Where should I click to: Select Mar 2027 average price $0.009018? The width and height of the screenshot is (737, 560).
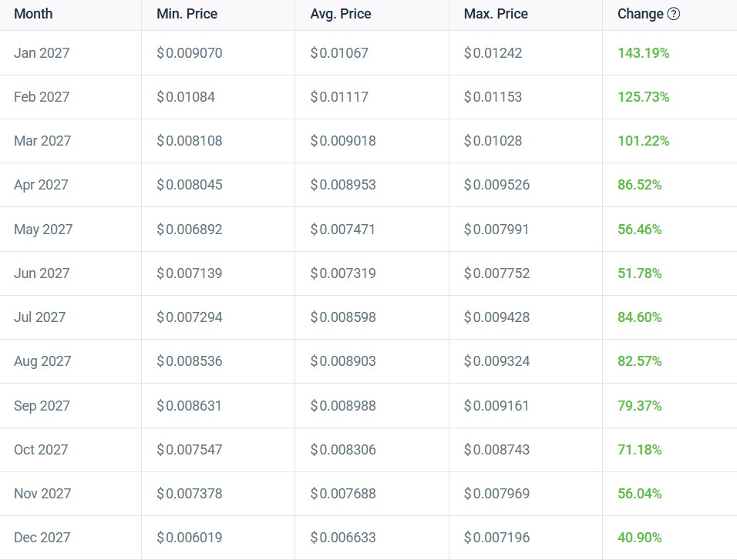coord(343,141)
